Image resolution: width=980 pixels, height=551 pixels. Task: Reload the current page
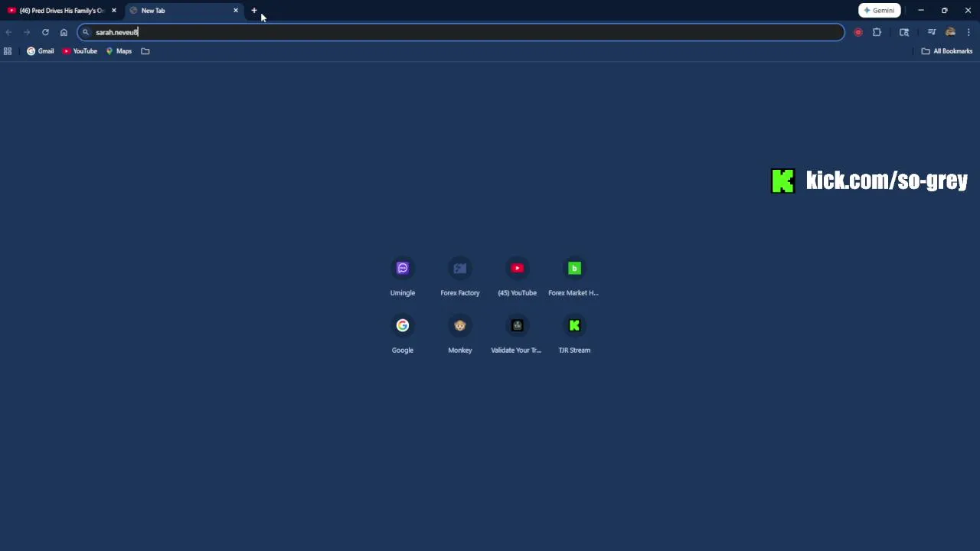(x=45, y=32)
